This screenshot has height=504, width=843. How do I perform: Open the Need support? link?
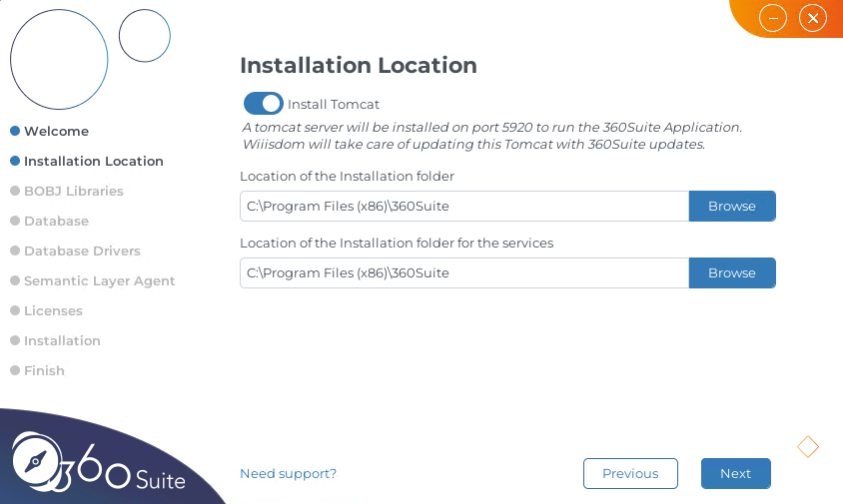(289, 473)
